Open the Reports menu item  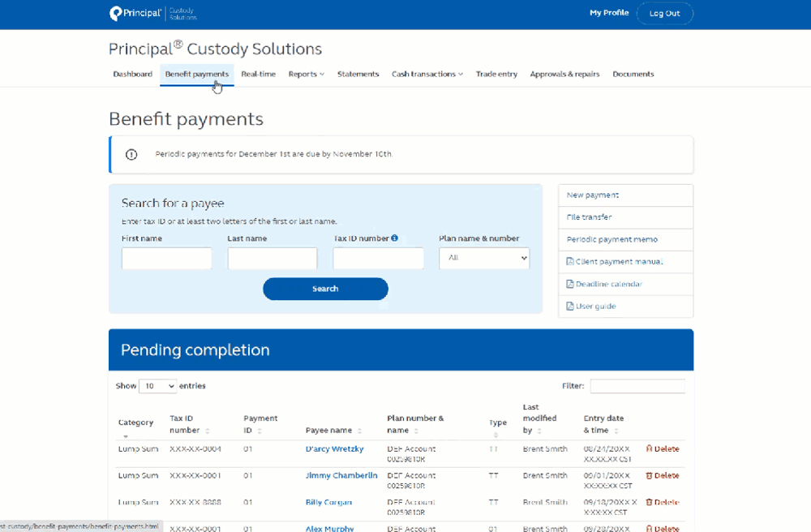(x=306, y=74)
